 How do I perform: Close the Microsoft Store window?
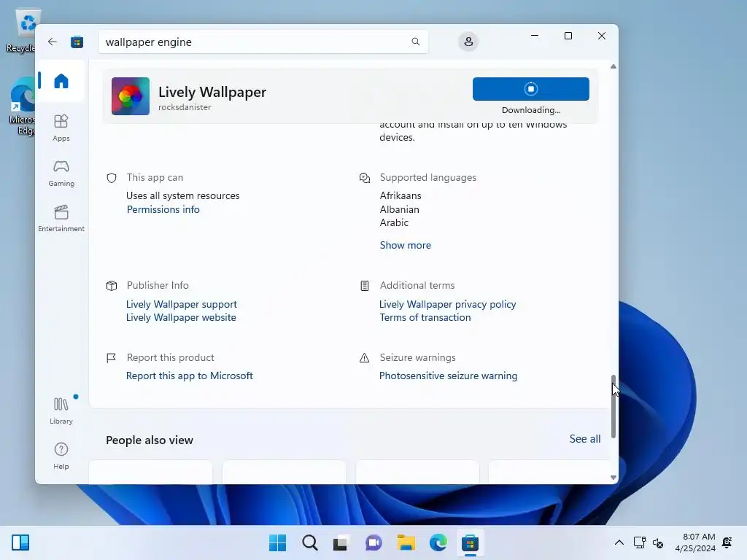(602, 36)
